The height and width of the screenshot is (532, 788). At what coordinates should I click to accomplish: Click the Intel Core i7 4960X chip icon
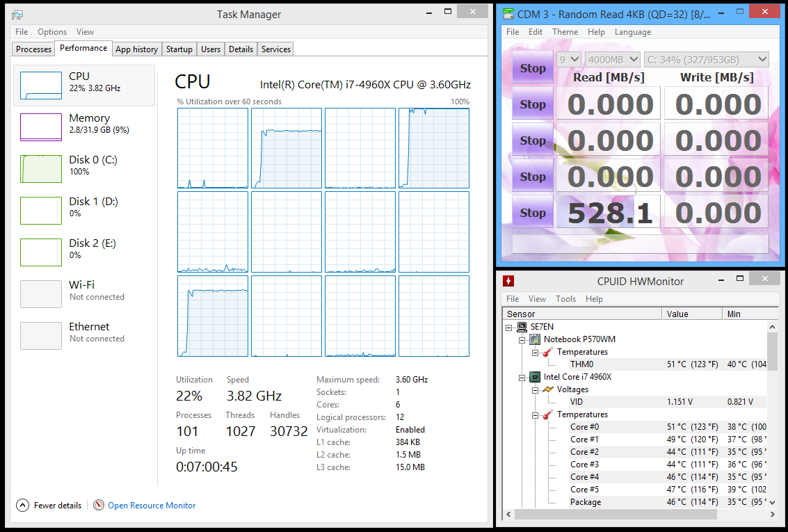click(x=536, y=377)
